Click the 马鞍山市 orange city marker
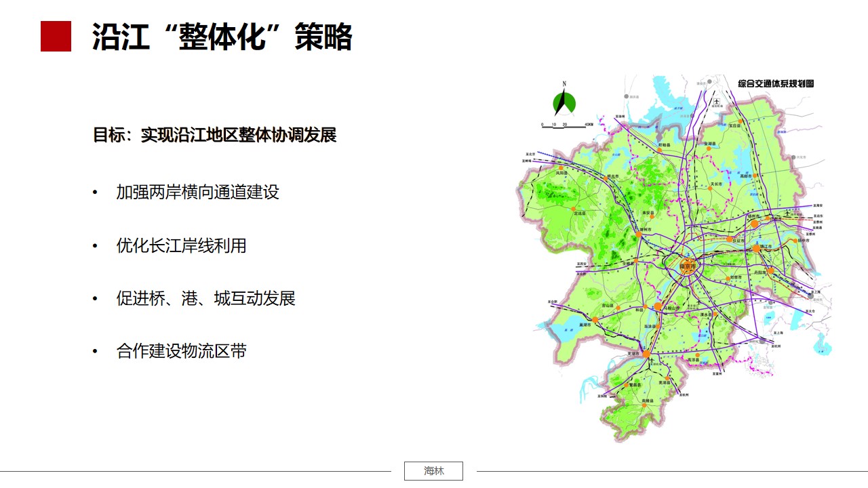868x488 pixels. [657, 306]
